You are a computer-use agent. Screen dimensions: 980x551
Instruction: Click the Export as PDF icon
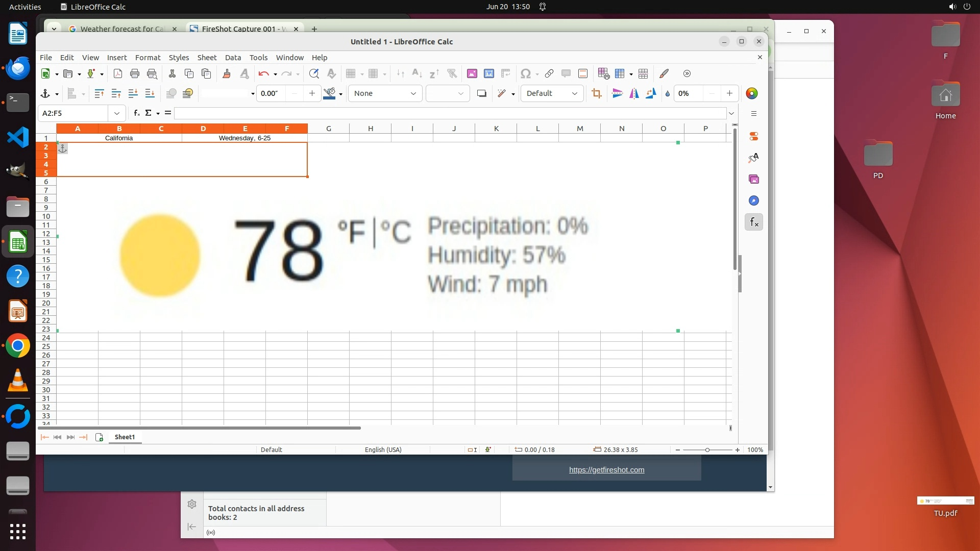(118, 73)
